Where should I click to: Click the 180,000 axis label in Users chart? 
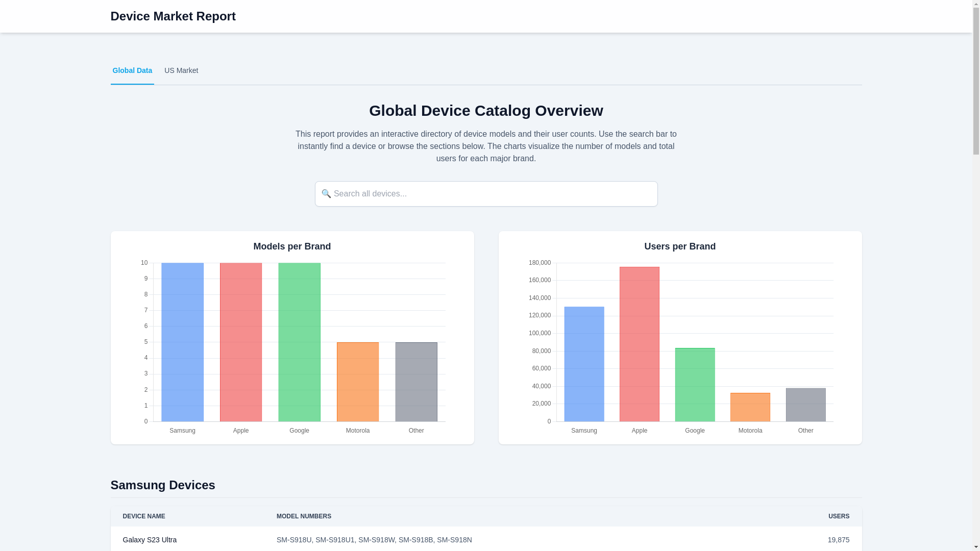(540, 263)
